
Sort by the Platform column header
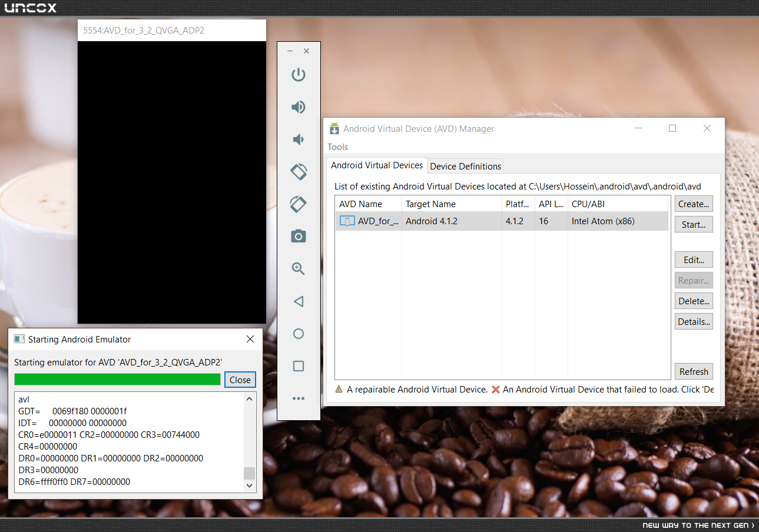(518, 204)
